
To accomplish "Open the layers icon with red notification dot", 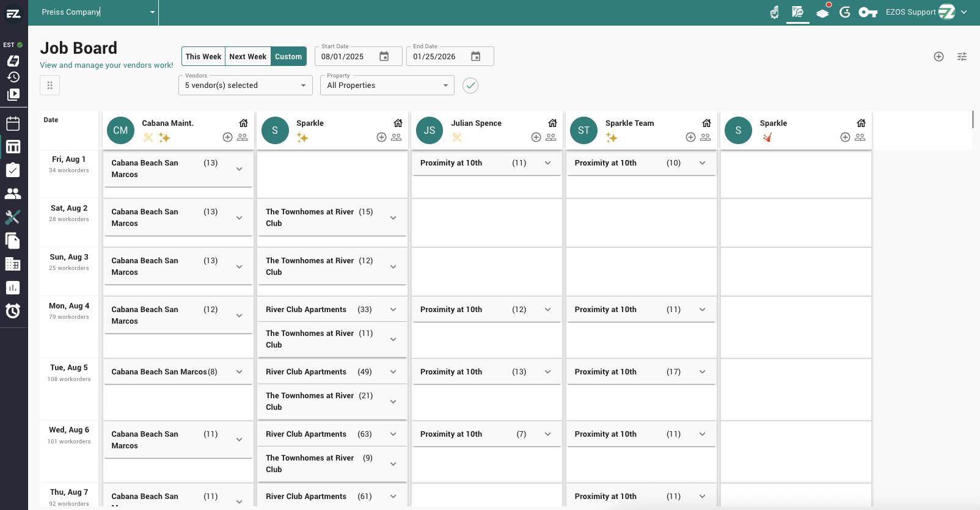I will click(823, 12).
